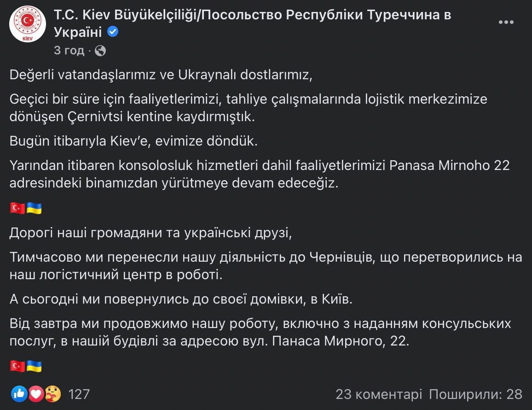Click the Ukrainian flag emoji after Turkish text
532x410 pixels.
pos(34,208)
